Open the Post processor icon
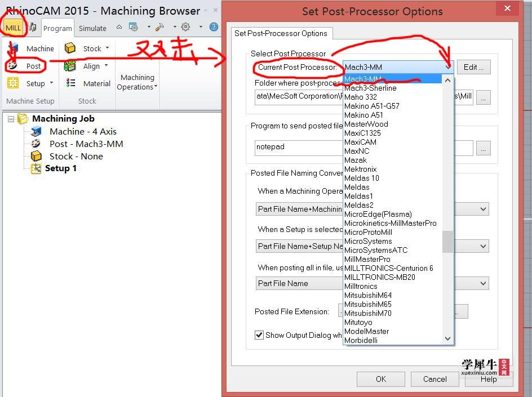 point(13,66)
